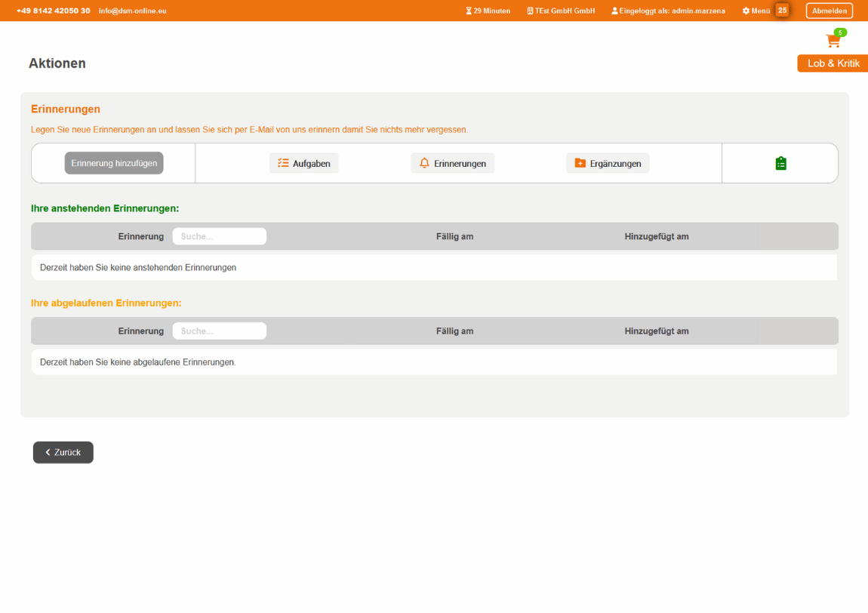Viewport: 868px width, 613px height.
Task: Sort abgelaufenen Erinnerungen by Hinzugefügt am
Action: pos(656,331)
